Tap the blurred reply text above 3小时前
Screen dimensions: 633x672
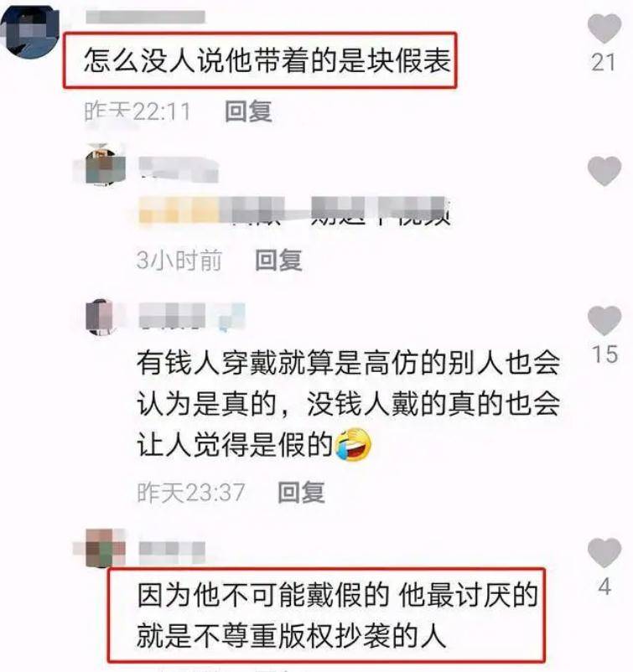294,211
